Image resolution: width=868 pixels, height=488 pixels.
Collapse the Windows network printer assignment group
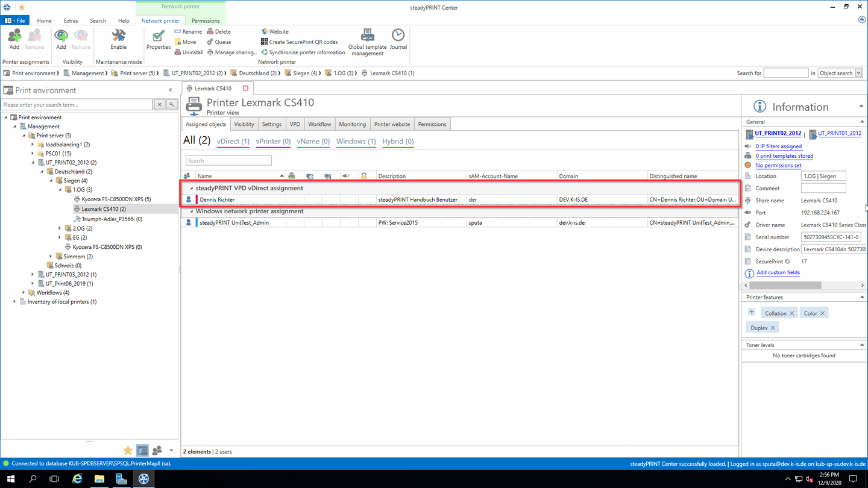(191, 211)
